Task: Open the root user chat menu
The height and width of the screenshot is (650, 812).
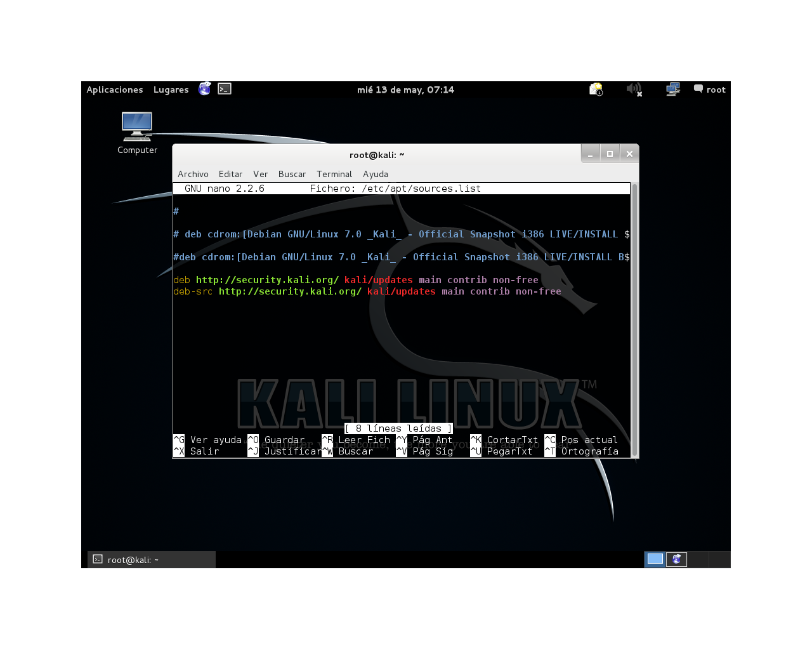Action: tap(709, 90)
